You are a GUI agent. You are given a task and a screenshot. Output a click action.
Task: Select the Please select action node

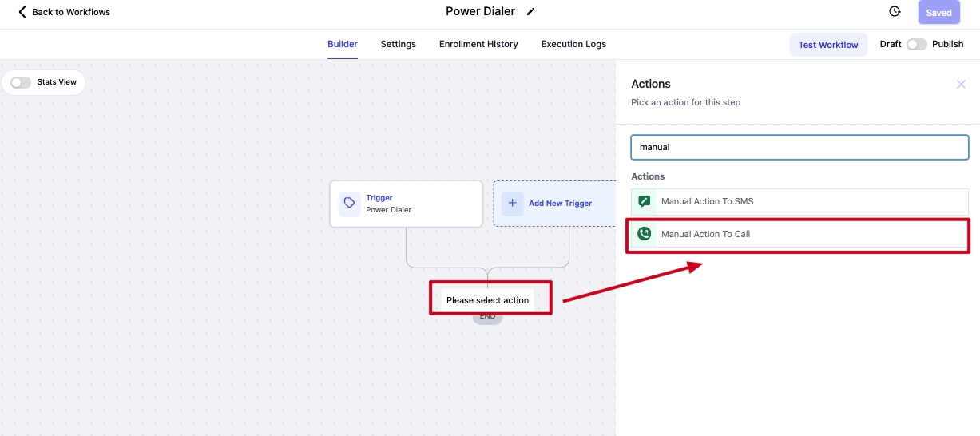coord(488,300)
